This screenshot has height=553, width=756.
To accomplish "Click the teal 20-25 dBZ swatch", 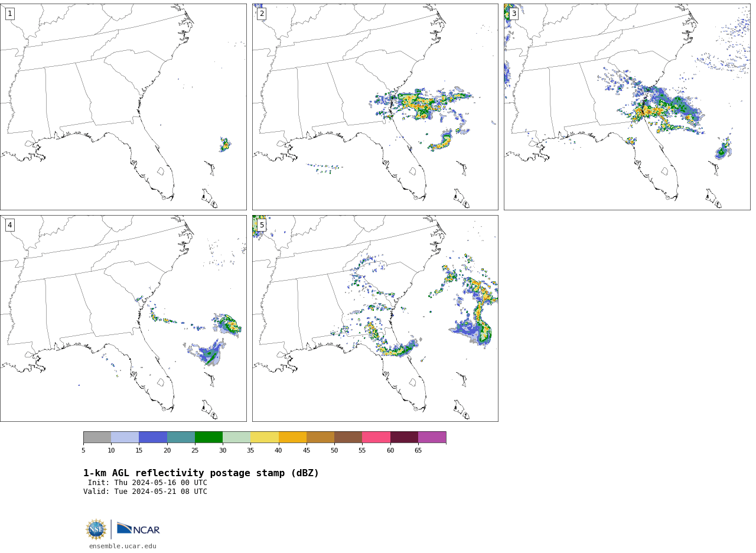I will point(181,437).
